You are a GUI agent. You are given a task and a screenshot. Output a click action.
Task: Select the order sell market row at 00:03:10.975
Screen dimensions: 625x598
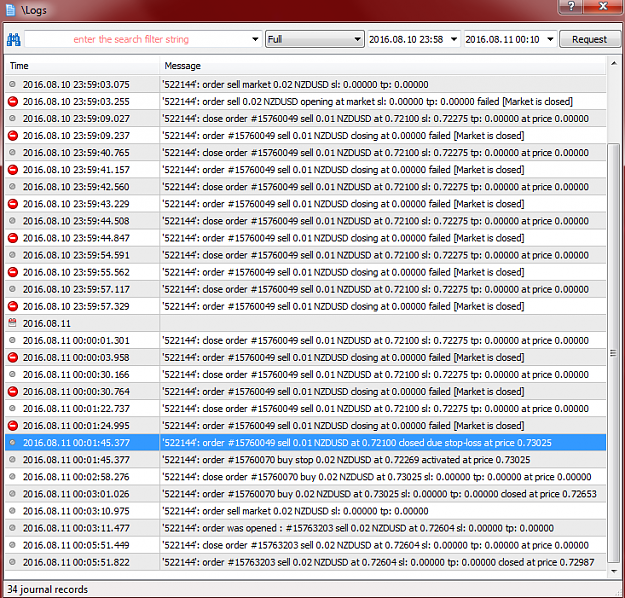(x=305, y=511)
